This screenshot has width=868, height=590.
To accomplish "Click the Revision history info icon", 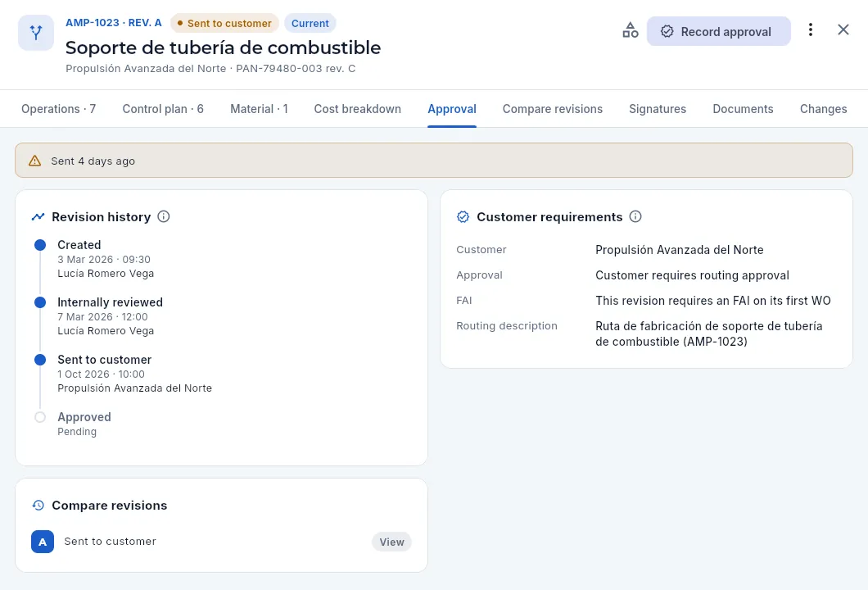I will (x=163, y=216).
